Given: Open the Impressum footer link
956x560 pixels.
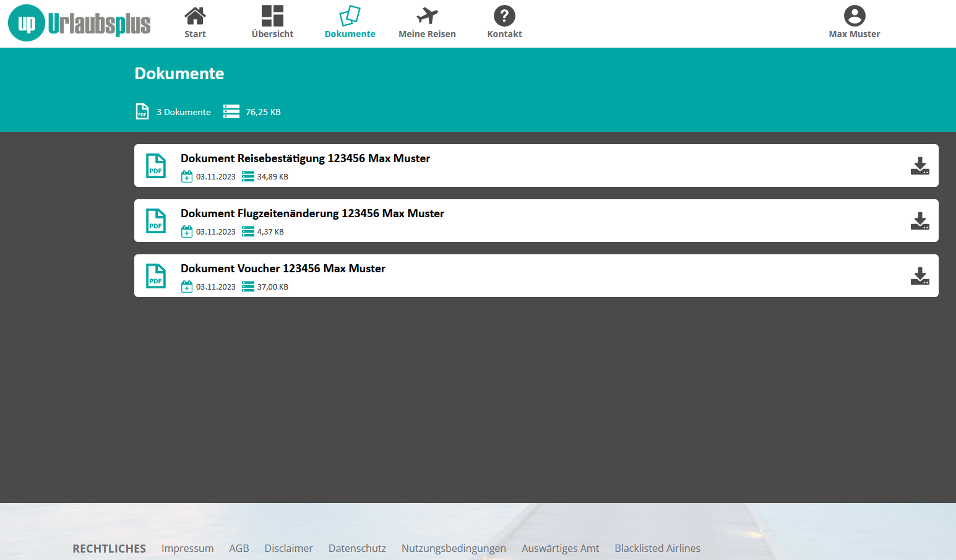Looking at the screenshot, I should tap(187, 548).
